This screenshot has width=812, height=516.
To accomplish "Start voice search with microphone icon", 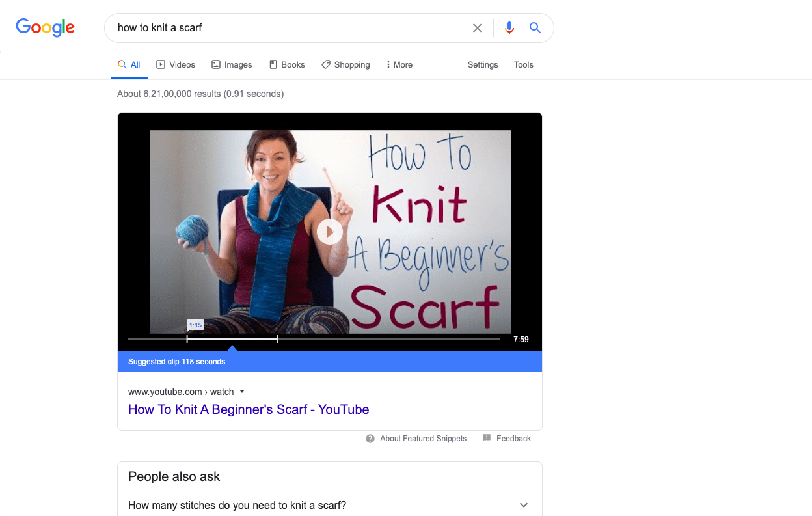I will coord(509,28).
